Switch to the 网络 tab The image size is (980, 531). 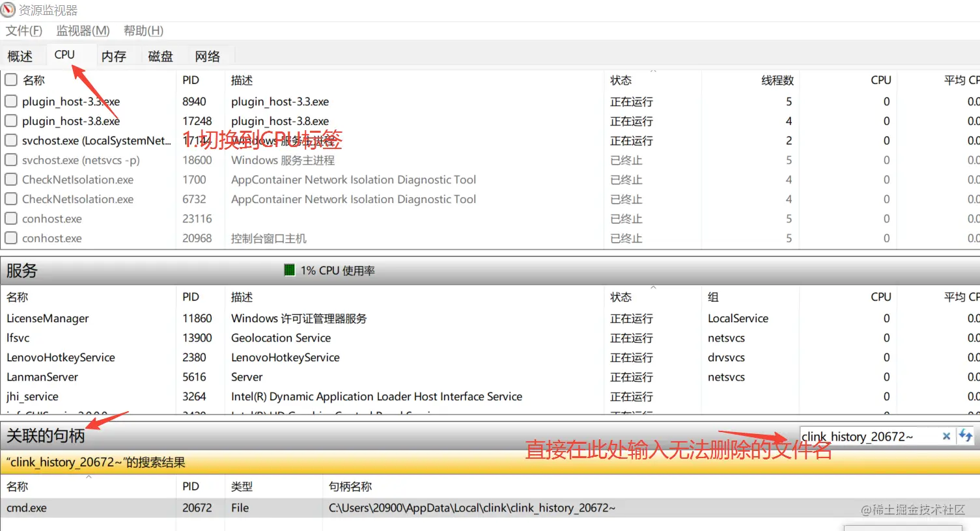[x=208, y=56]
